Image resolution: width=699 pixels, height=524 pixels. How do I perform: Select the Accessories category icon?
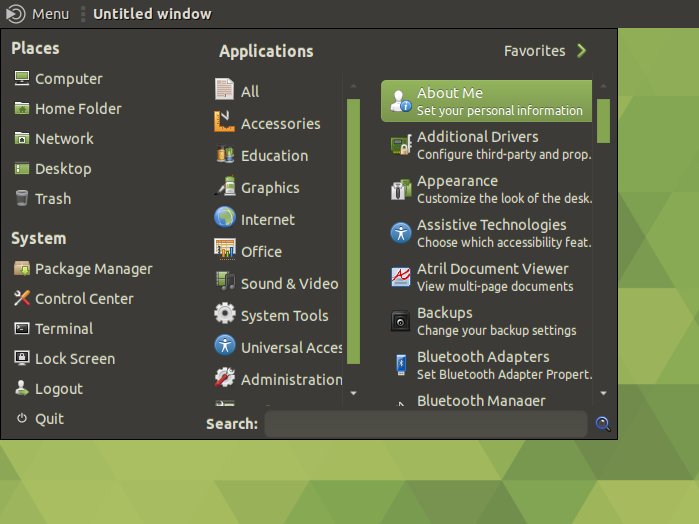tap(224, 121)
